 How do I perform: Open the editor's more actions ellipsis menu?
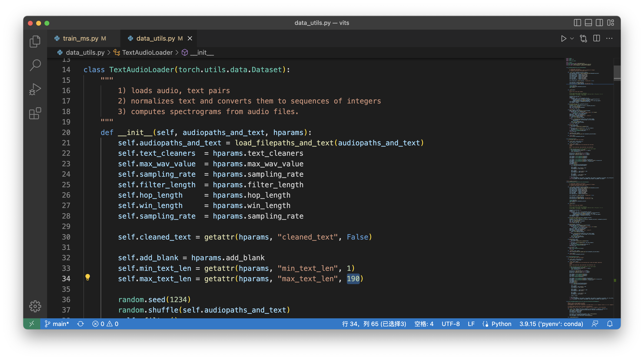click(610, 39)
